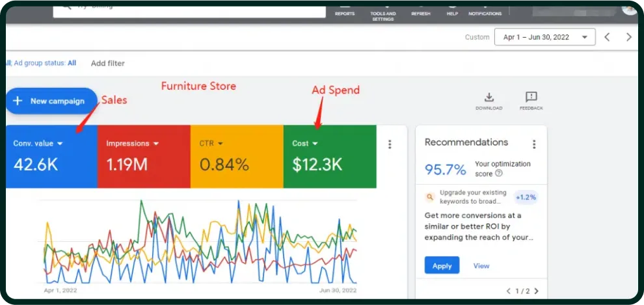Click the Download icon
Screen dimensions: 644x305
pyautogui.click(x=489, y=101)
